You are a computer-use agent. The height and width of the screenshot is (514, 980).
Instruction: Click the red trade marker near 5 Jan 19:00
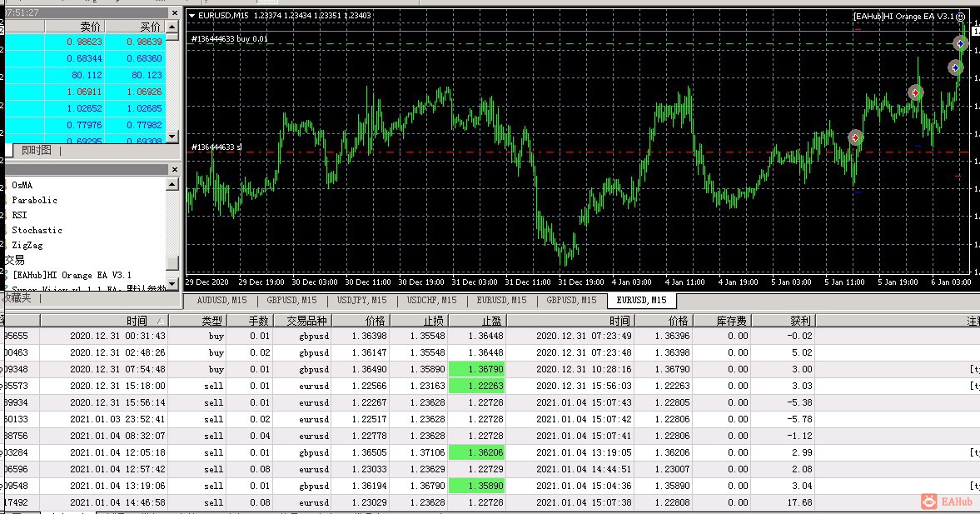tap(915, 92)
